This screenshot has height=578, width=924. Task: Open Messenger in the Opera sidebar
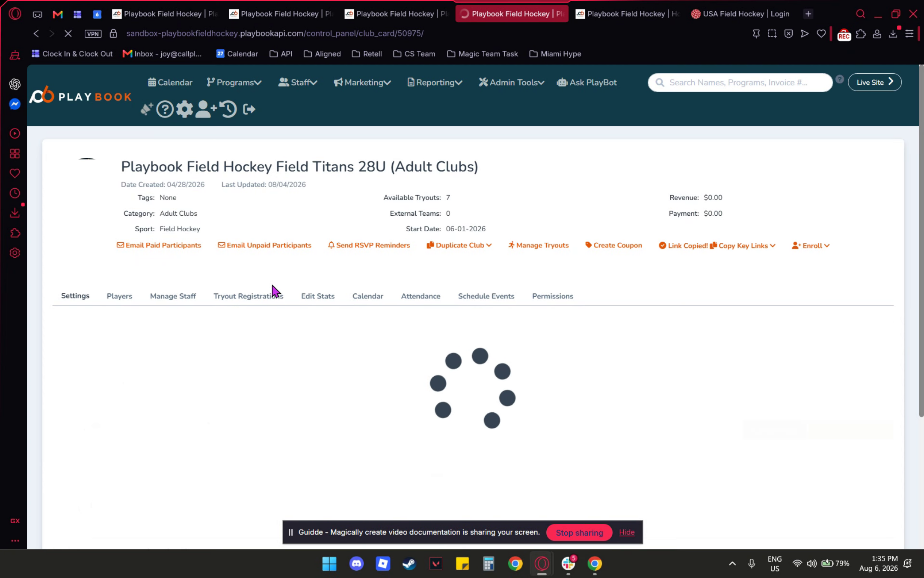pyautogui.click(x=15, y=104)
